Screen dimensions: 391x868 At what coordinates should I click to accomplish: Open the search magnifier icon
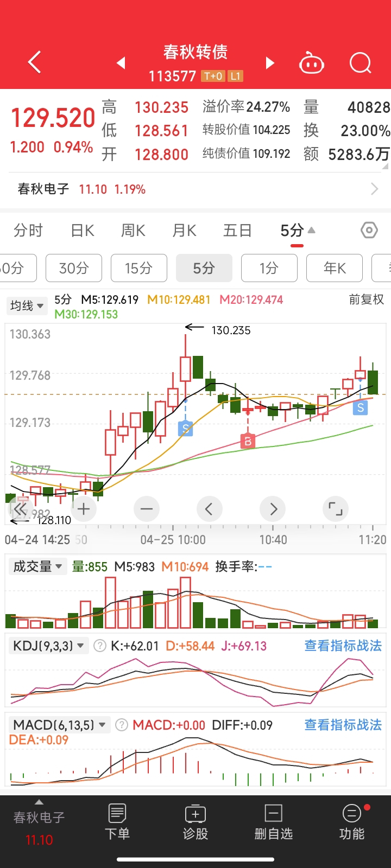pos(361,63)
